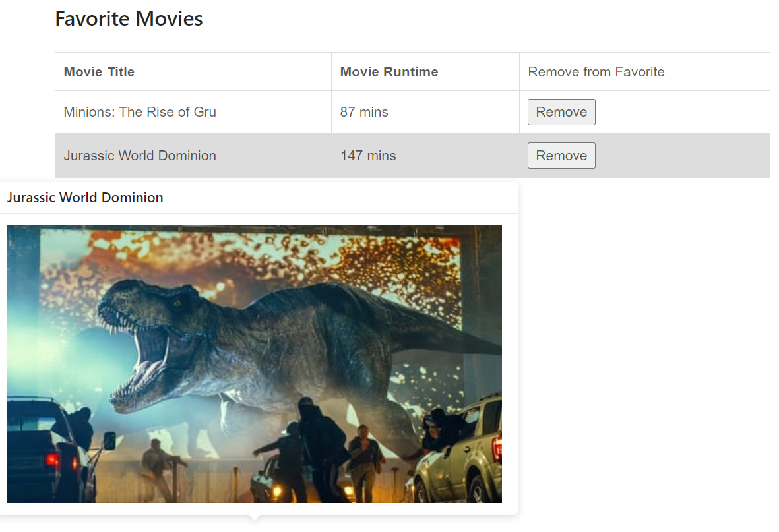Click the Movie Title column header
The width and height of the screenshot is (779, 532).
pyautogui.click(x=193, y=72)
